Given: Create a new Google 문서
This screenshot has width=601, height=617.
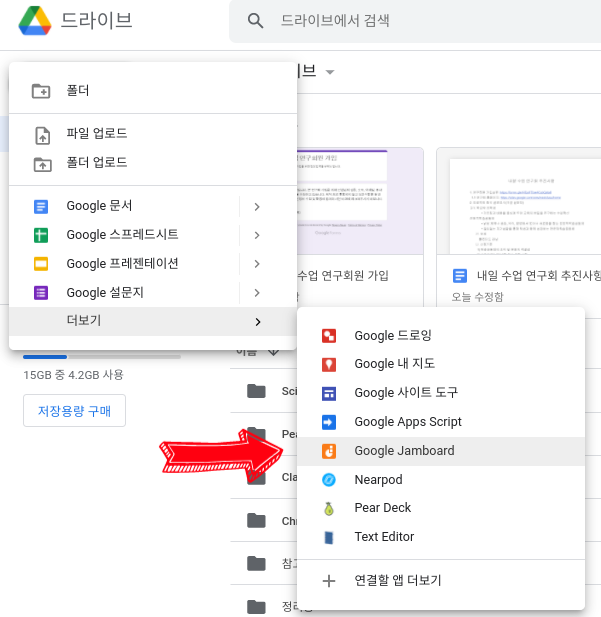Looking at the screenshot, I should (124, 206).
